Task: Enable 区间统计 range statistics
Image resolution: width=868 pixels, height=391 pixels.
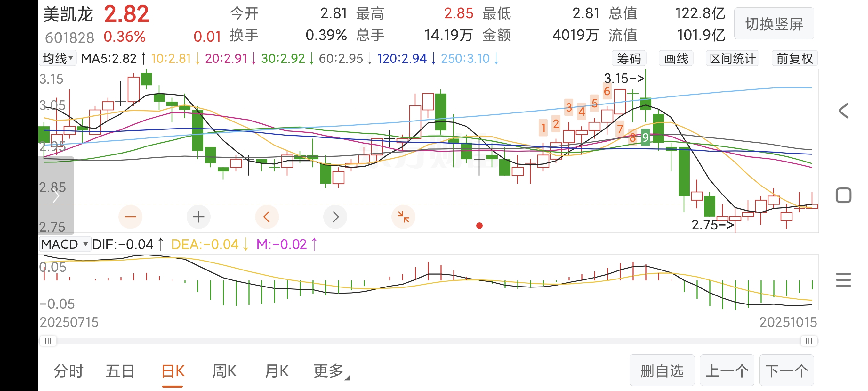Action: click(x=732, y=58)
